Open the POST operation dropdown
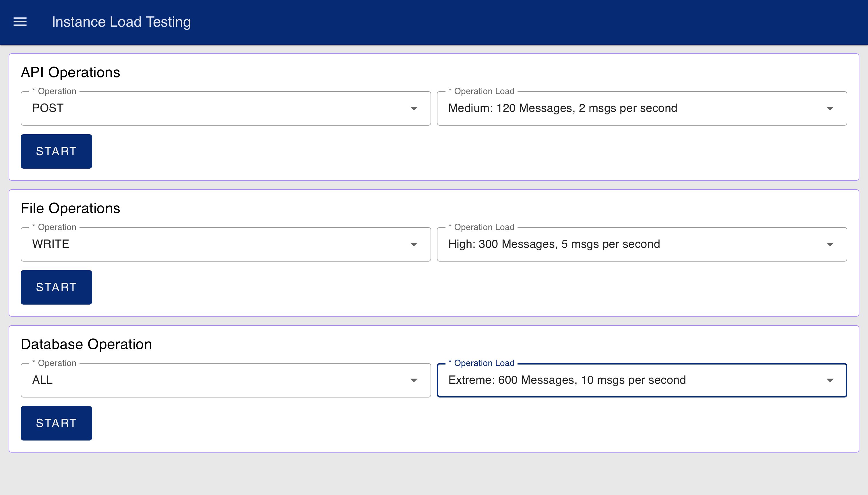Viewport: 868px width, 495px height. [218, 108]
